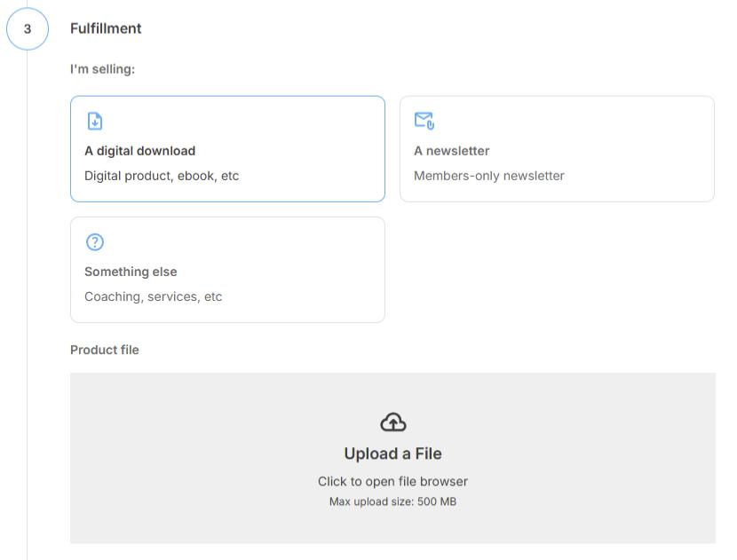737x560 pixels.
Task: Click the "Max upload size: 500 MB" note
Action: (x=392, y=501)
